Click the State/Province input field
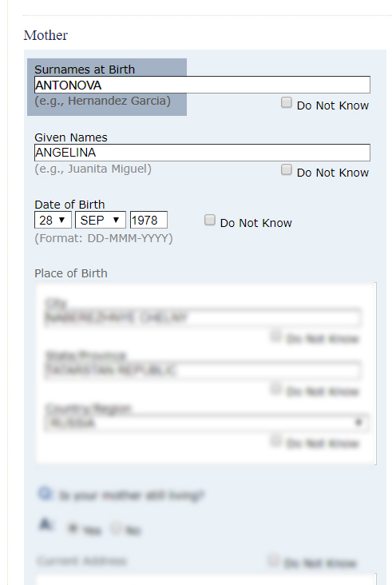The width and height of the screenshot is (392, 585). click(x=202, y=370)
